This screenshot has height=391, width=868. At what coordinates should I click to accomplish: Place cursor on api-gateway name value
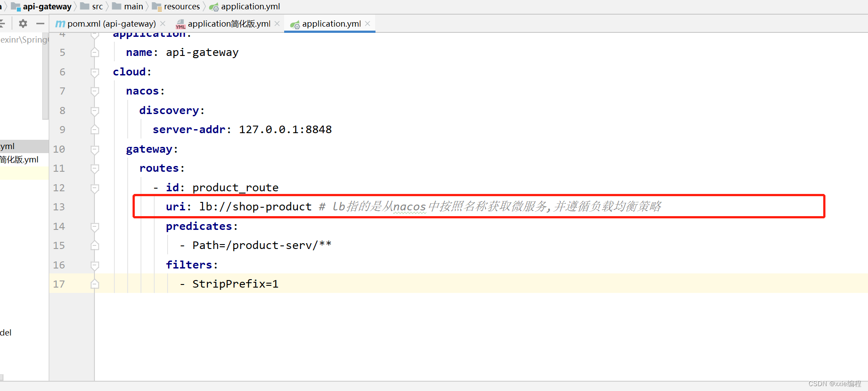point(202,52)
